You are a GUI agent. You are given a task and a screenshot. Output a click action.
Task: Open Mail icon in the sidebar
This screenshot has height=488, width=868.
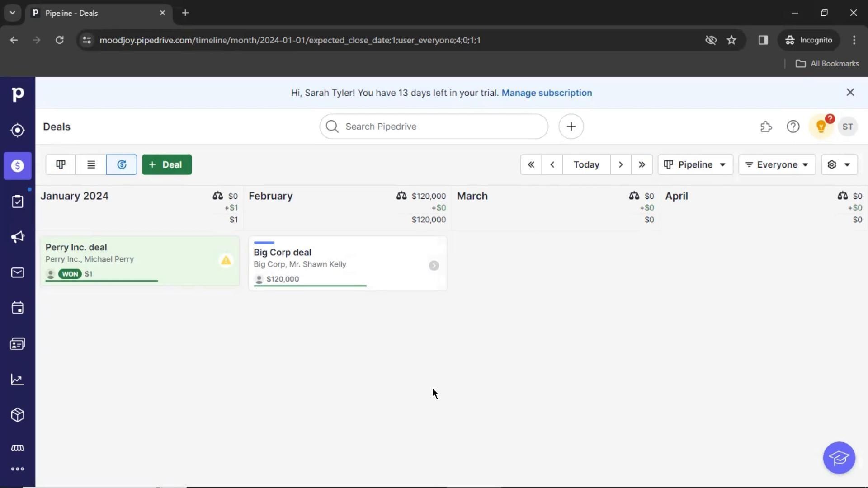[17, 272]
